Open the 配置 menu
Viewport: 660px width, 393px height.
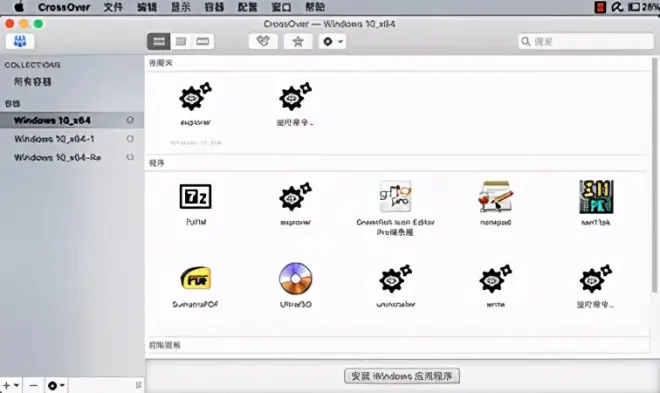(x=247, y=7)
